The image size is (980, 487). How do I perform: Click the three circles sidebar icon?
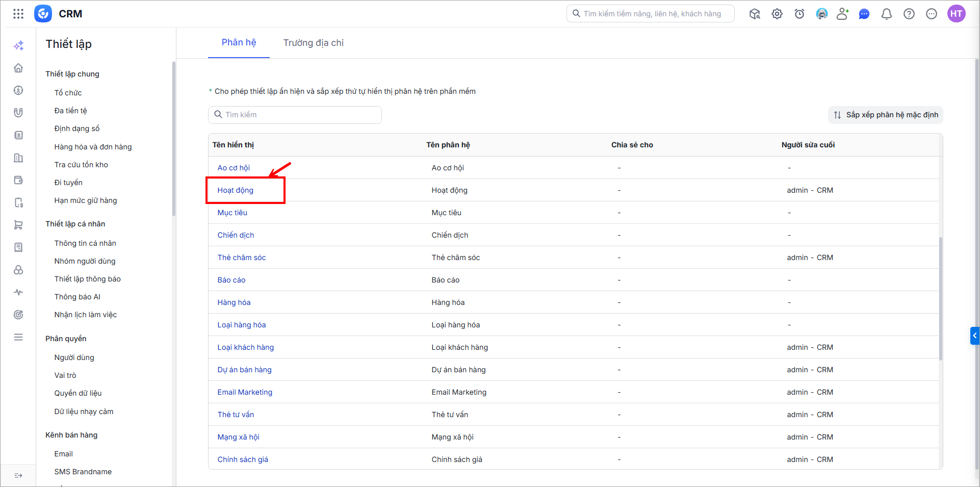pos(18,270)
